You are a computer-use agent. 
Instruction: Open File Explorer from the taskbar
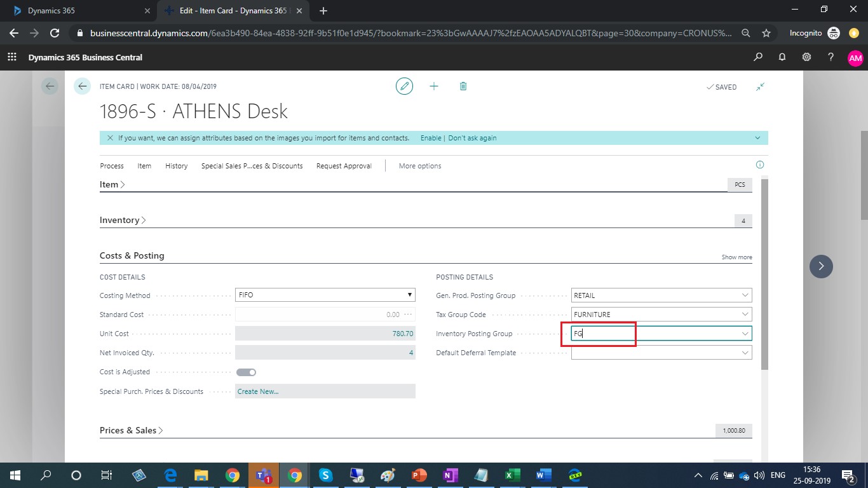201,475
